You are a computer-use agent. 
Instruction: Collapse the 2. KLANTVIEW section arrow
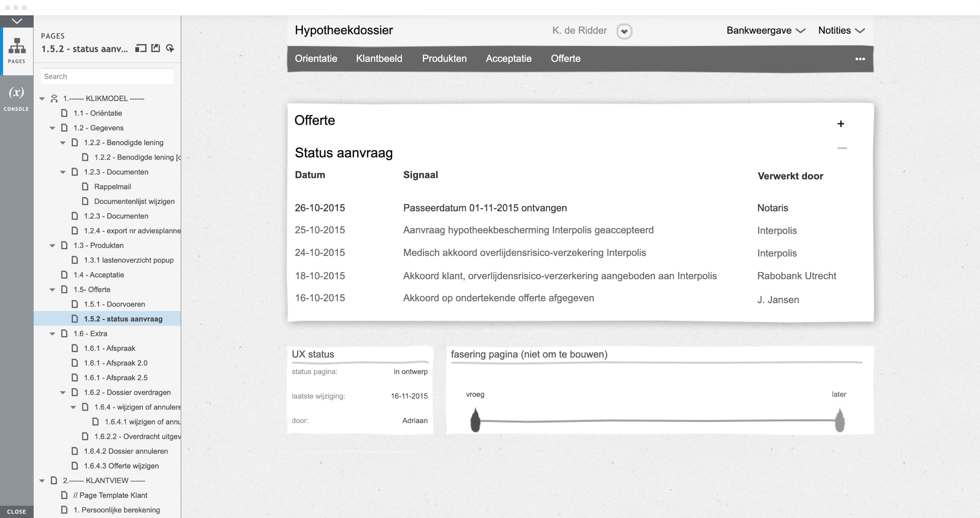(42, 481)
